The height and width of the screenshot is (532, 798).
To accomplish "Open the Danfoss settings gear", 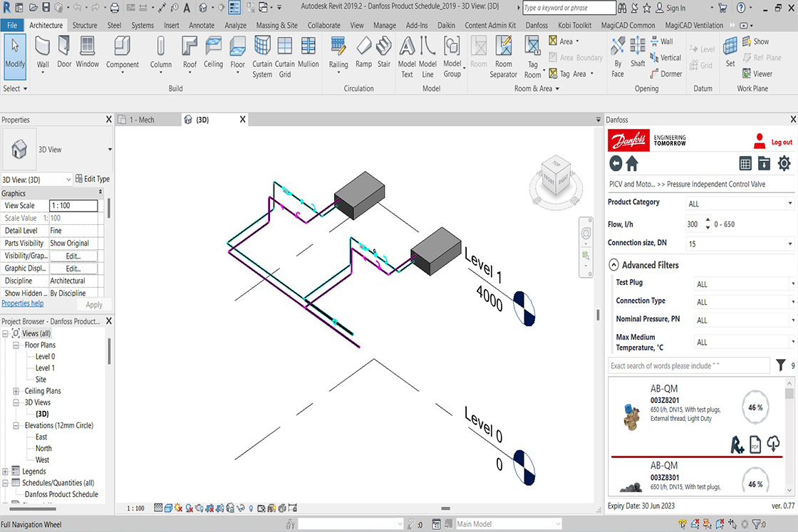I will (x=782, y=163).
